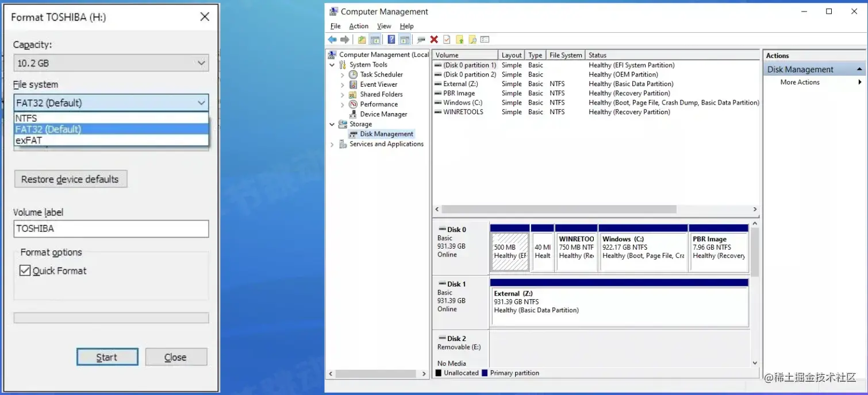Expand Services and Applications node
The height and width of the screenshot is (395, 868).
(x=332, y=145)
